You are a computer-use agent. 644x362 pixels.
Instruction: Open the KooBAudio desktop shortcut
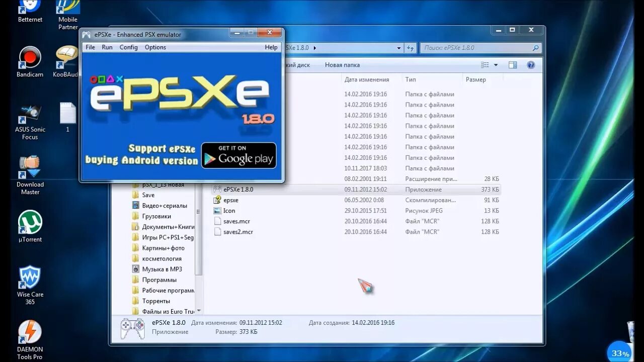click(66, 62)
